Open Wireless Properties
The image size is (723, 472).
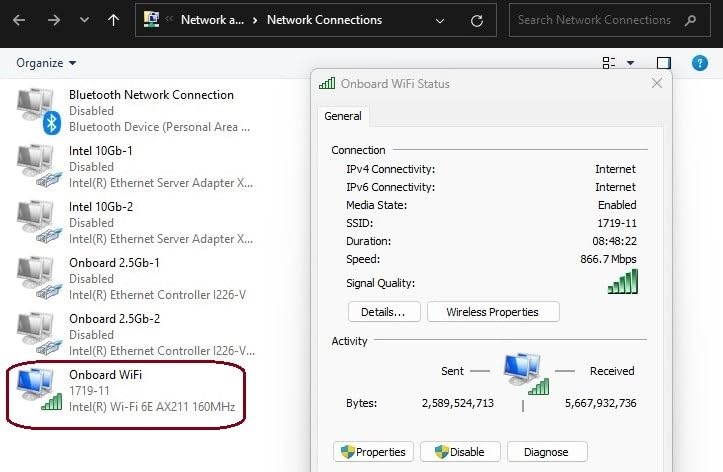tap(493, 312)
